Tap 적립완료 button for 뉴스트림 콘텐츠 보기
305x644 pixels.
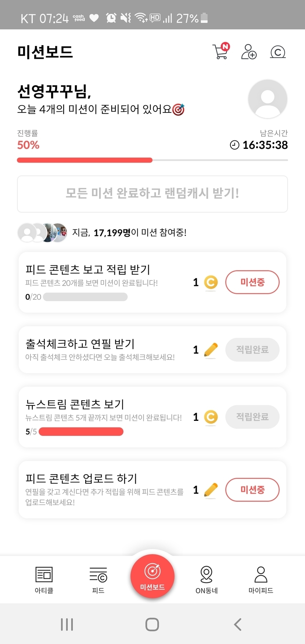[252, 417]
